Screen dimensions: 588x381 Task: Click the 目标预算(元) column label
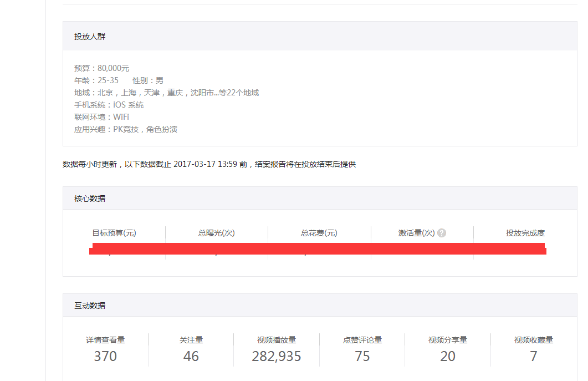pyautogui.click(x=114, y=233)
